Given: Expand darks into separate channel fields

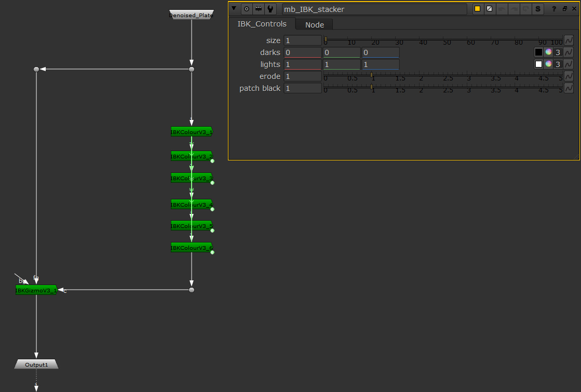Looking at the screenshot, I should pos(557,52).
